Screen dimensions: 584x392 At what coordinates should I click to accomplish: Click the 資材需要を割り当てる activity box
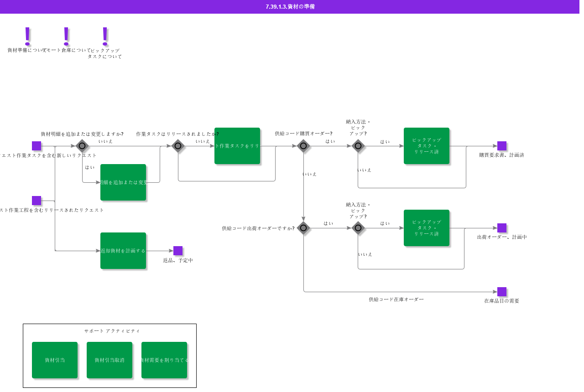tap(164, 360)
